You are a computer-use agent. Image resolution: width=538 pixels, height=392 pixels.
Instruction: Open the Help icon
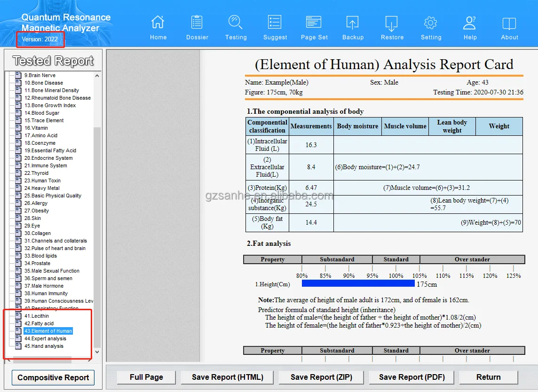coord(470,23)
